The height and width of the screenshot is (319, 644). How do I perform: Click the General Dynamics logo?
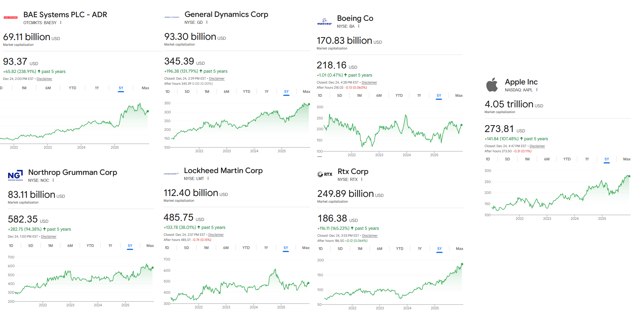(172, 17)
